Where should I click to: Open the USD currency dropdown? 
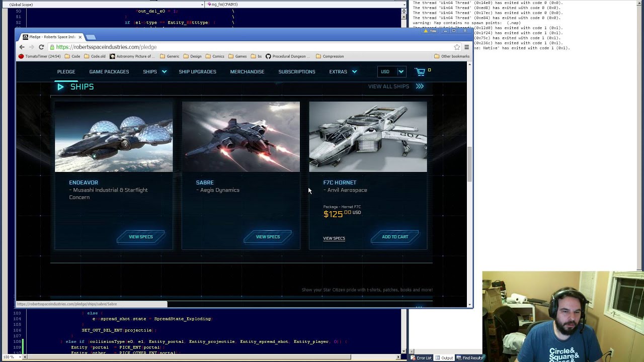point(392,72)
